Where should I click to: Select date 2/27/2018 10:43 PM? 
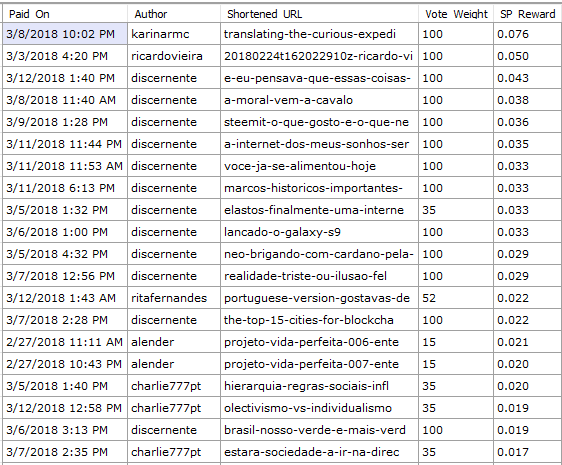point(65,364)
